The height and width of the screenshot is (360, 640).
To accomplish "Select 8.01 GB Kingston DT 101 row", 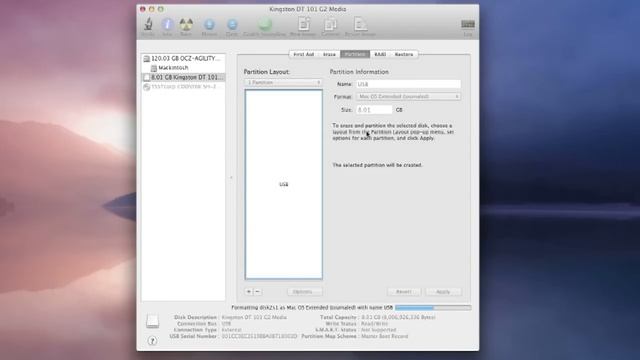I will click(x=183, y=77).
